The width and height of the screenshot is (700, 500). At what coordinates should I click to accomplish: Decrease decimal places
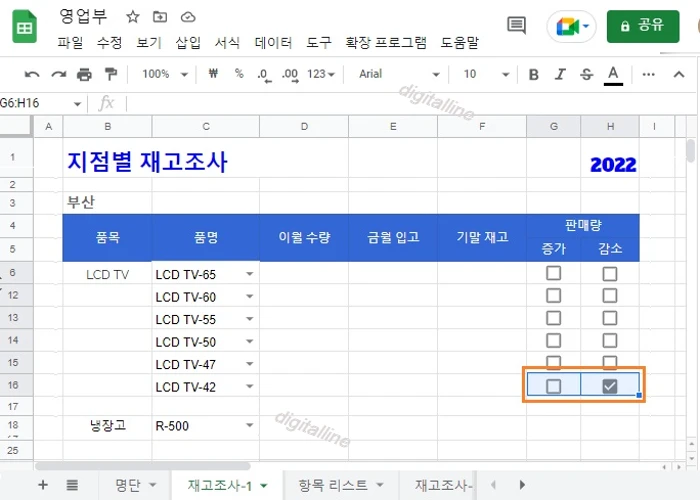click(x=264, y=75)
